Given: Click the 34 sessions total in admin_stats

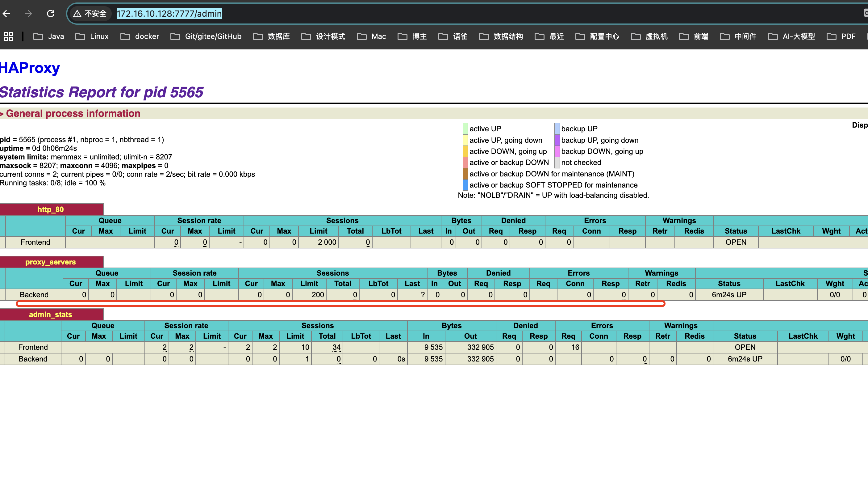Looking at the screenshot, I should click(x=337, y=347).
